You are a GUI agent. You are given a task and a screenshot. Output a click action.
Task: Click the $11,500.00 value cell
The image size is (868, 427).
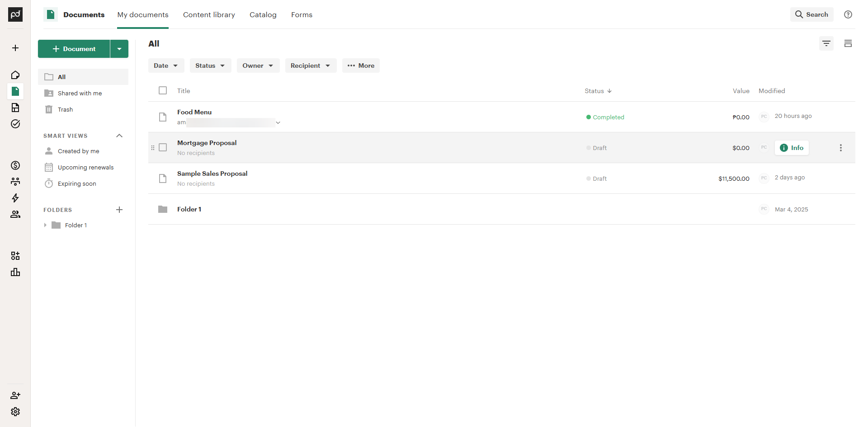(734, 178)
